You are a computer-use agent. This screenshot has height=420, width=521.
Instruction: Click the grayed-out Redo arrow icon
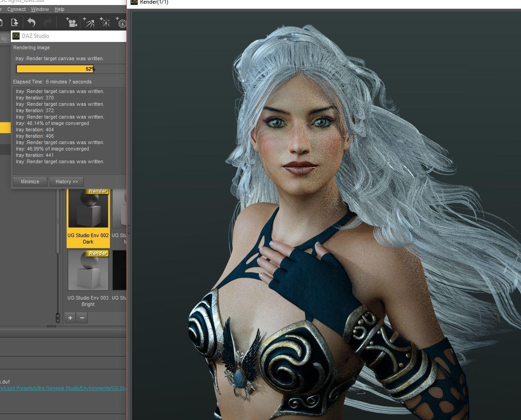click(x=48, y=23)
